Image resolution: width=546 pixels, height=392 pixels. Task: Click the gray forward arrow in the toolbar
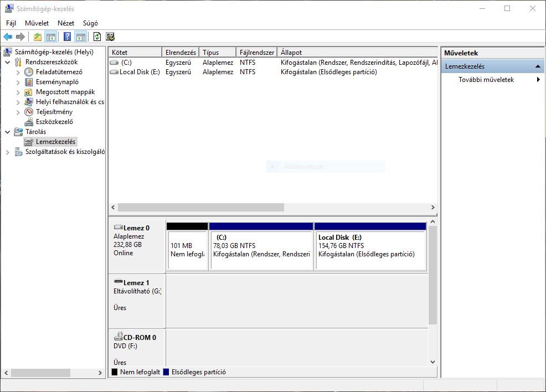(20, 37)
